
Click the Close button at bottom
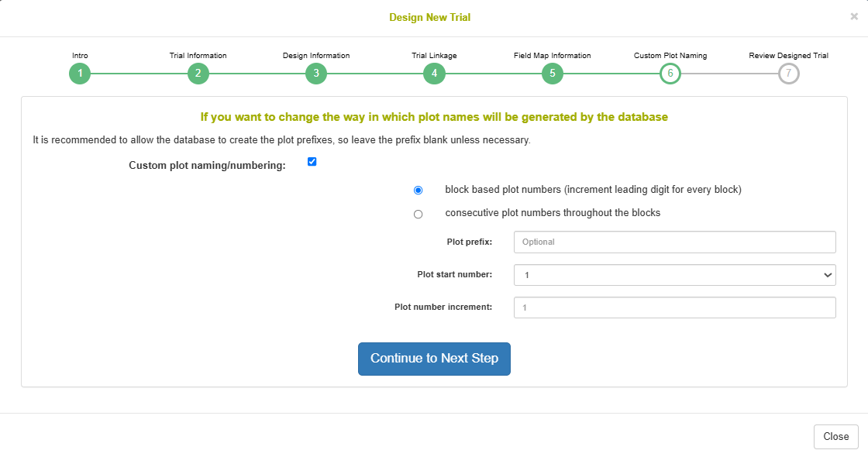coord(836,437)
